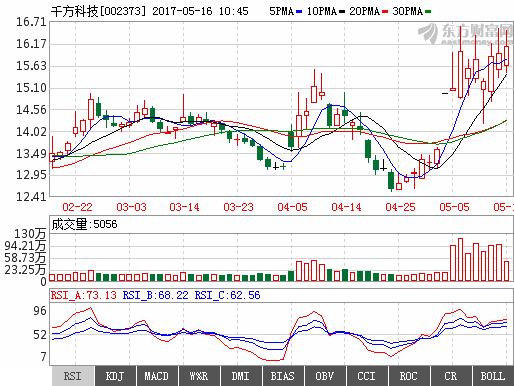Click the 03-03 date axis label
This screenshot has height=386, width=514.
[131, 207]
